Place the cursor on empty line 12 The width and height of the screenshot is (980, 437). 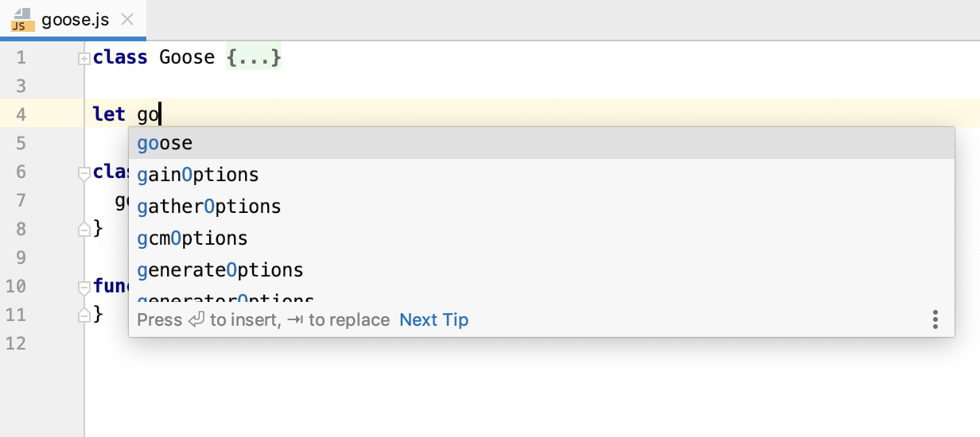click(x=318, y=343)
